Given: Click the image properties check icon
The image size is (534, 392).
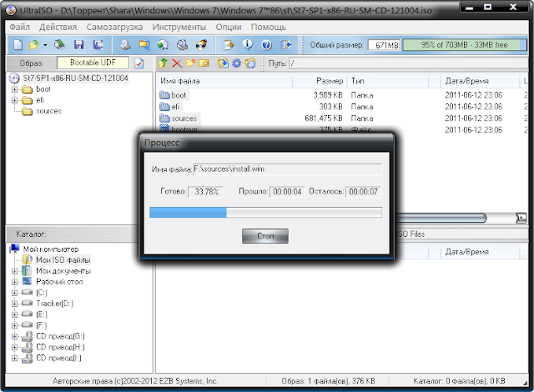Looking at the screenshot, I should (x=139, y=63).
